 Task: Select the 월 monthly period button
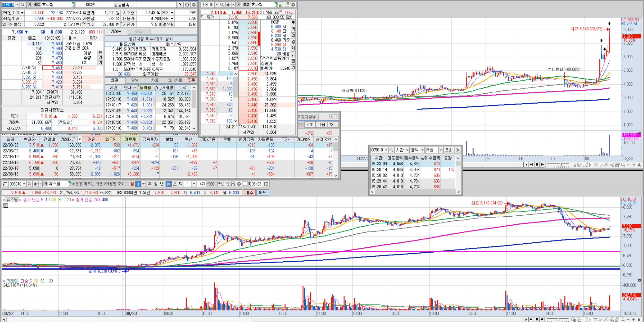[156, 184]
